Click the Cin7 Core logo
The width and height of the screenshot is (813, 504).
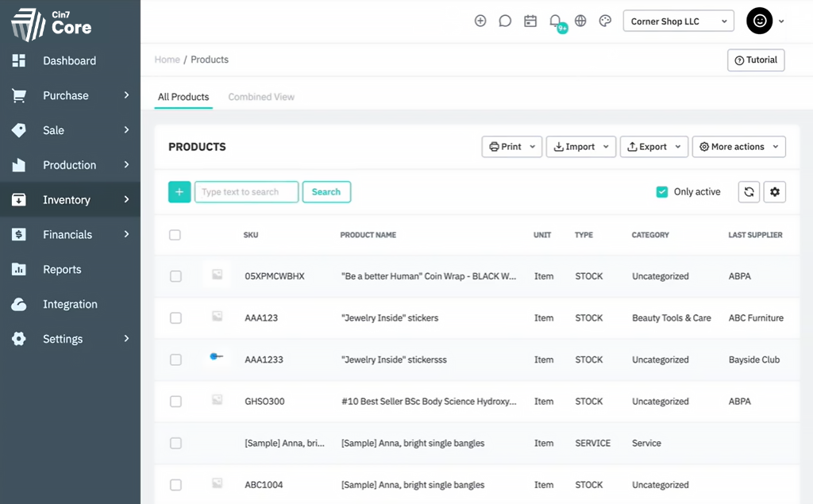[x=52, y=24]
